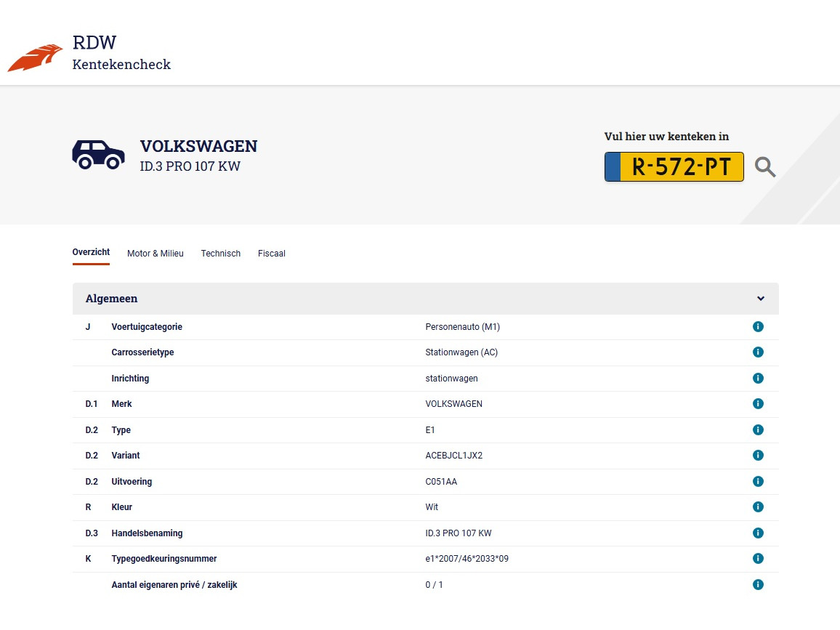Select the 0 / 1 owners value
The width and height of the screenshot is (840, 630).
click(434, 585)
